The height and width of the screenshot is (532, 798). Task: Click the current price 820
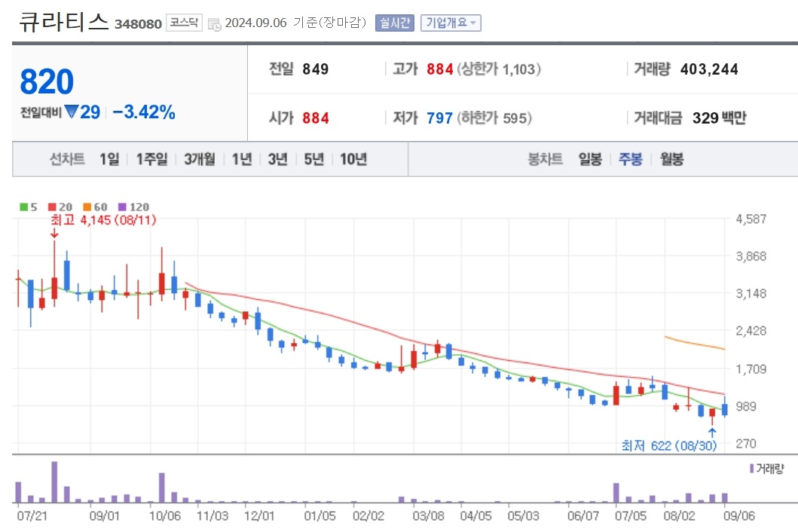coord(47,82)
